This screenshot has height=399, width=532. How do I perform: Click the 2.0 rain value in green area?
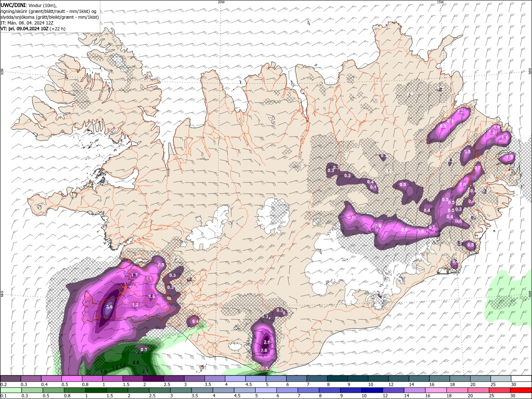coord(135,362)
